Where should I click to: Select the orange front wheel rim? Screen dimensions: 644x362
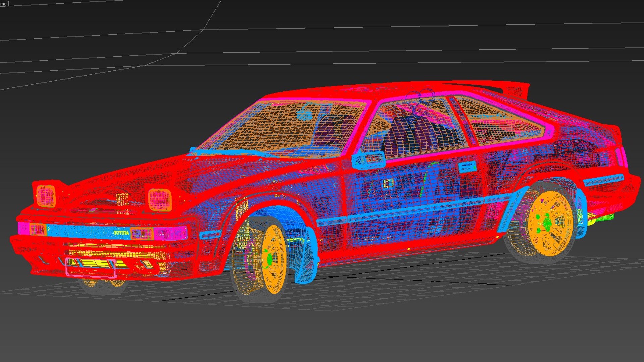274,259
